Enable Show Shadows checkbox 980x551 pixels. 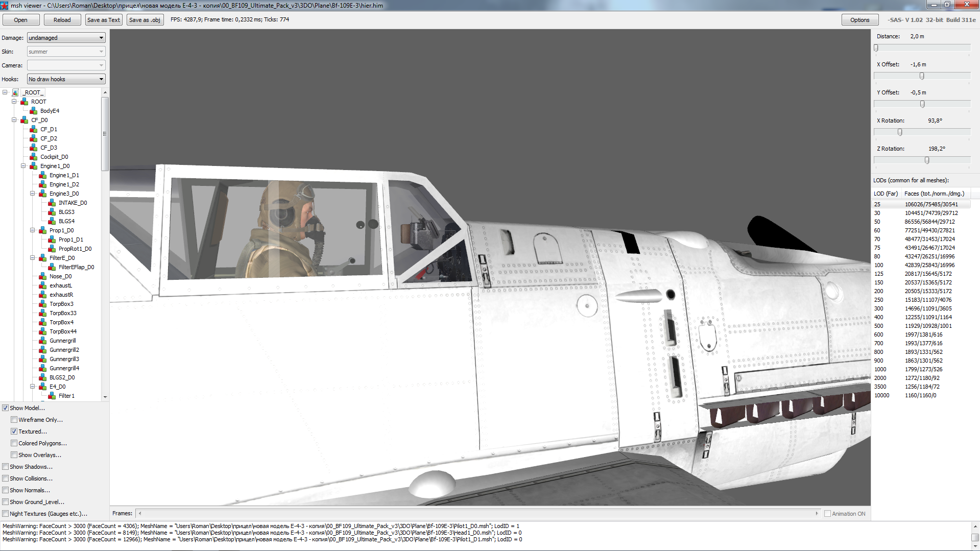[5, 467]
